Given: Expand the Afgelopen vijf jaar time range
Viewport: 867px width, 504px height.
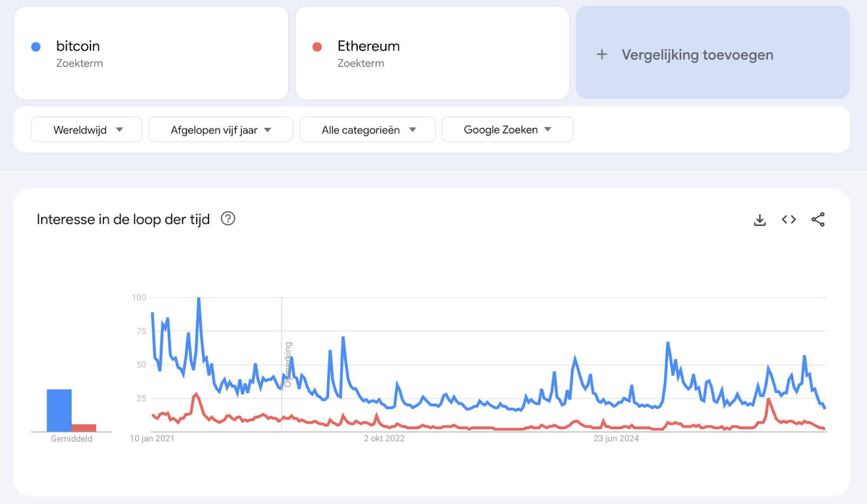Looking at the screenshot, I should [221, 130].
